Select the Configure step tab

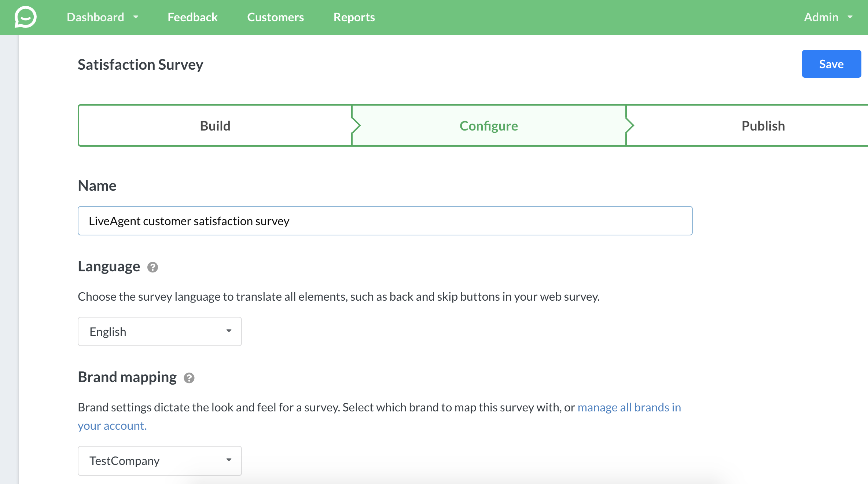pos(489,126)
